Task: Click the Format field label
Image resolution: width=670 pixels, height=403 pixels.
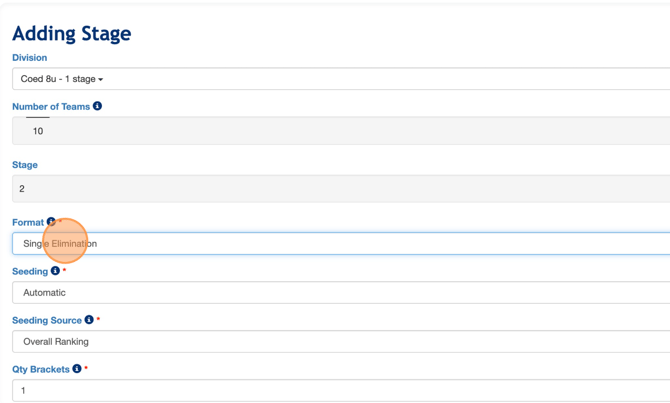Action: pos(27,223)
